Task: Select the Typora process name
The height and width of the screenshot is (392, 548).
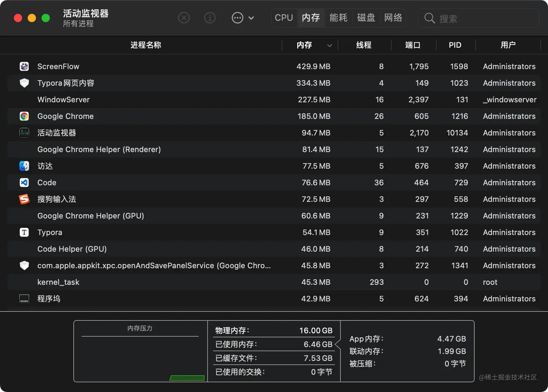Action: [x=50, y=232]
